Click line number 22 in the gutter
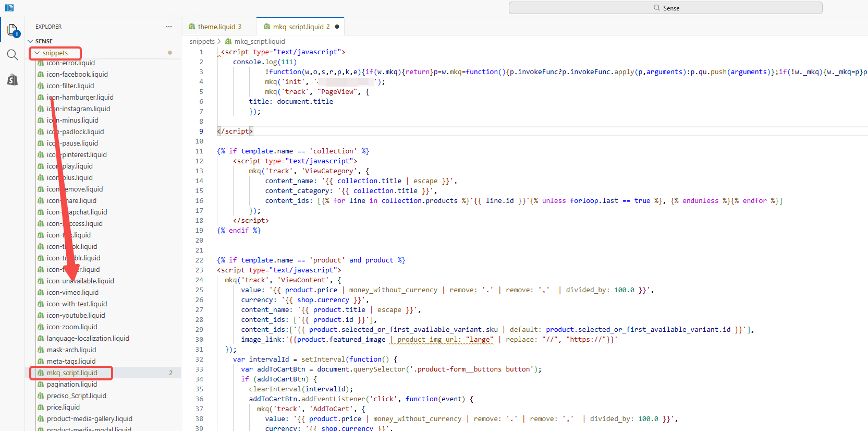Screen dimensions: 868x431 (x=199, y=260)
